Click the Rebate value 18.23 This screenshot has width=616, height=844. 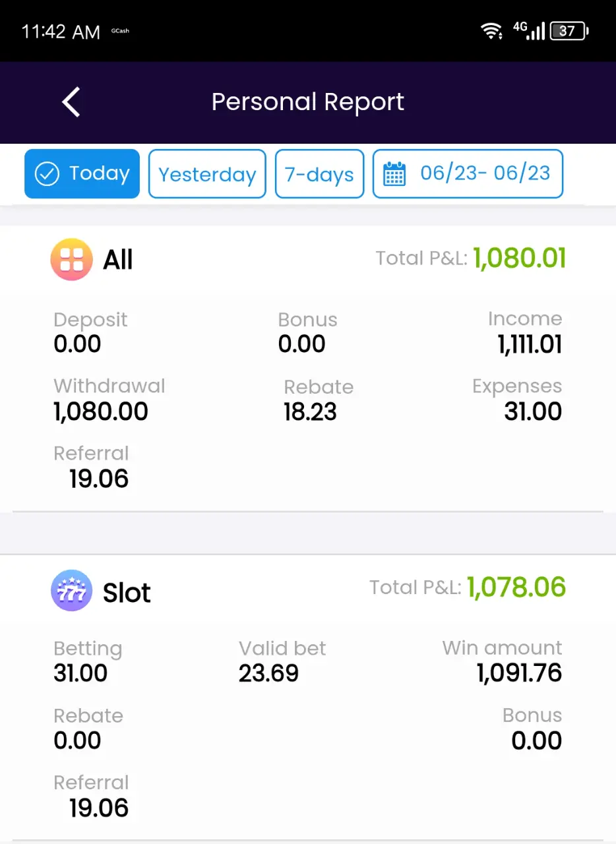click(x=310, y=412)
